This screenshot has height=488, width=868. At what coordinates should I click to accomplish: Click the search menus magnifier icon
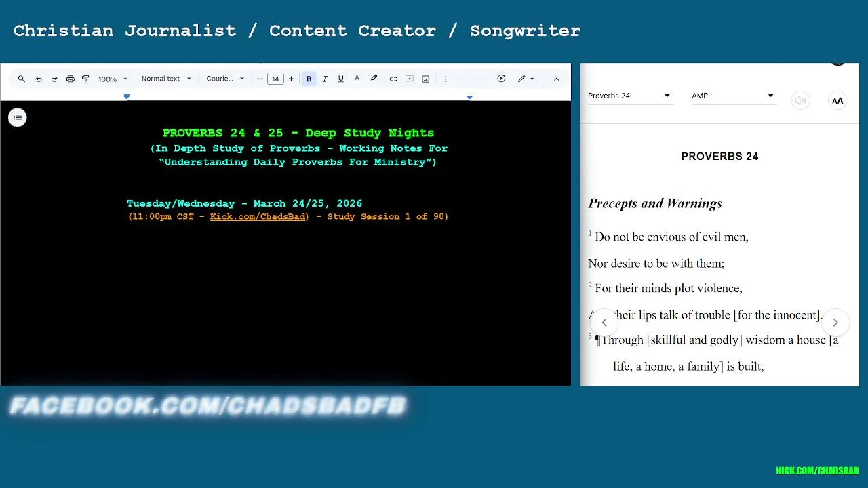(22, 79)
